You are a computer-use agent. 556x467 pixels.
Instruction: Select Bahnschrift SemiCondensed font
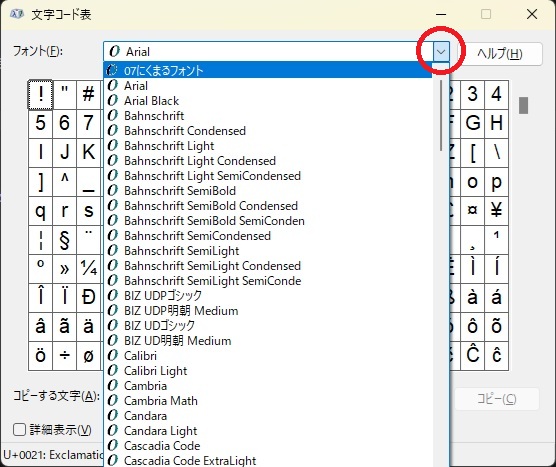pos(268,235)
